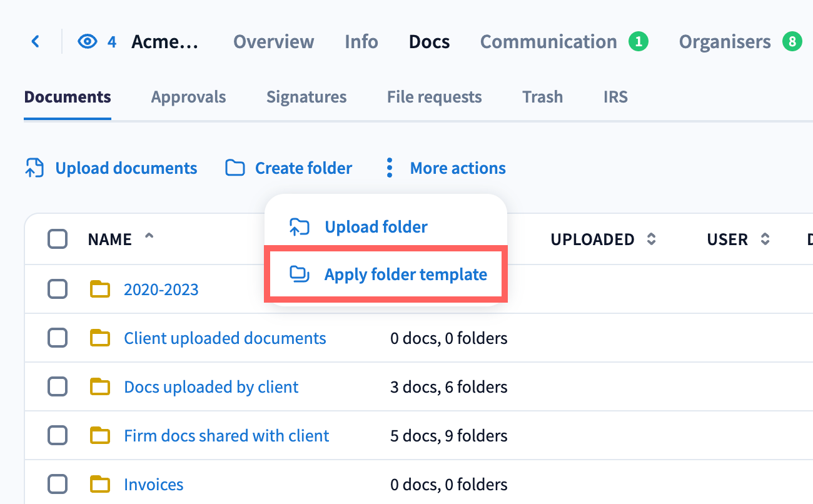
Task: Click the Upload folder icon in menu
Action: pyautogui.click(x=300, y=227)
